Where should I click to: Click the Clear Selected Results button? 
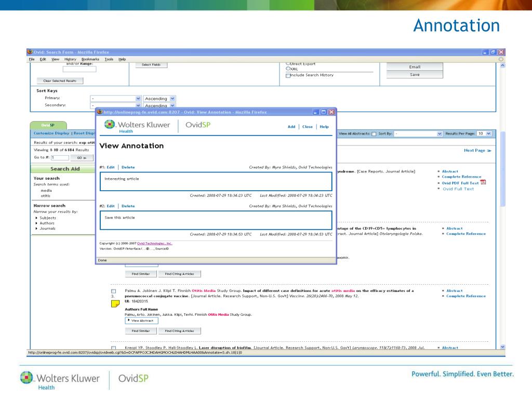[x=60, y=81]
